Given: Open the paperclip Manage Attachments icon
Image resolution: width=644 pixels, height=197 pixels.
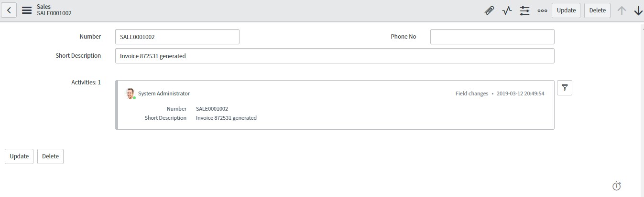Looking at the screenshot, I should 489,10.
